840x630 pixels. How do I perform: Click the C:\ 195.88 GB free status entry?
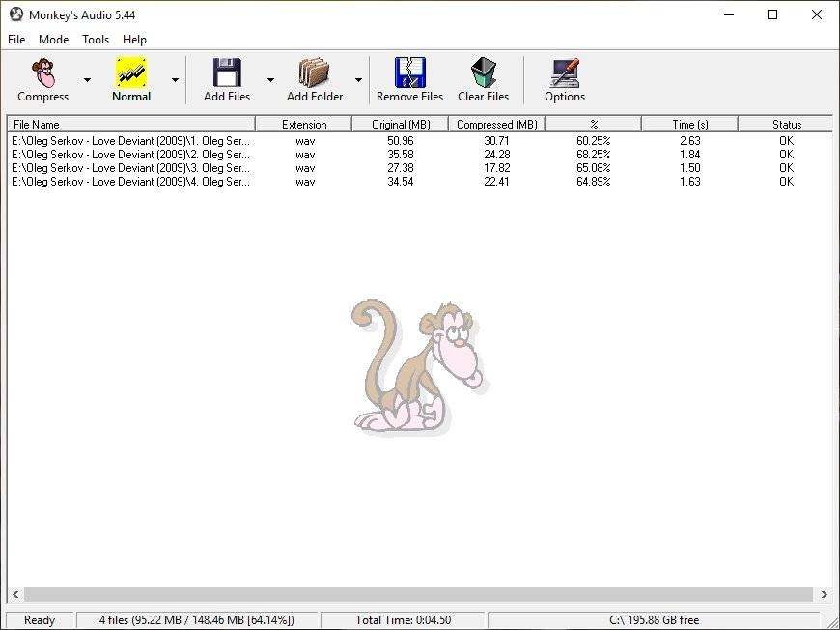654,619
